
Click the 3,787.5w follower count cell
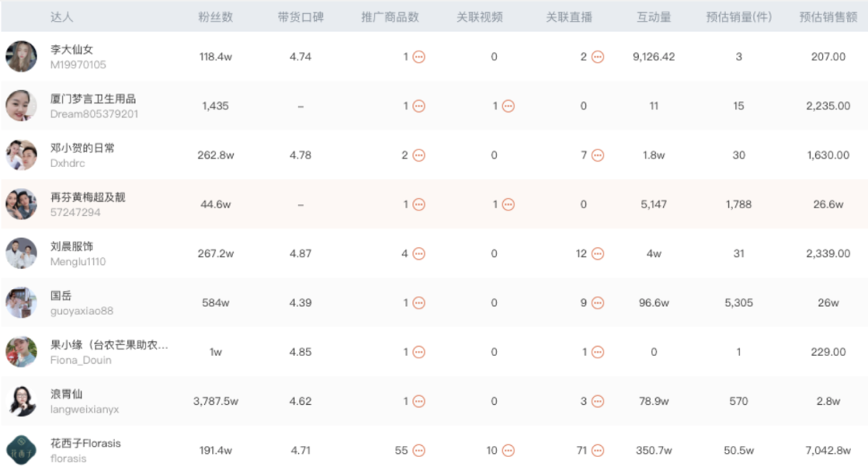click(x=215, y=402)
